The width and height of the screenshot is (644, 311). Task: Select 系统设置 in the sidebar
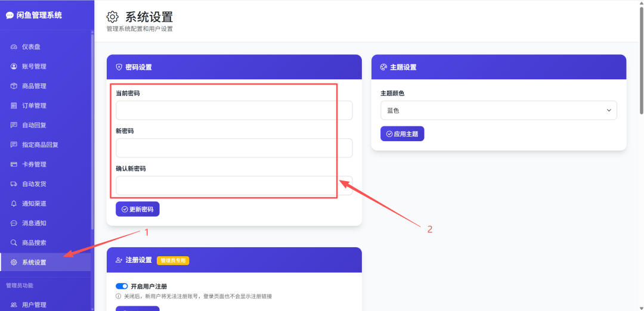click(45, 263)
